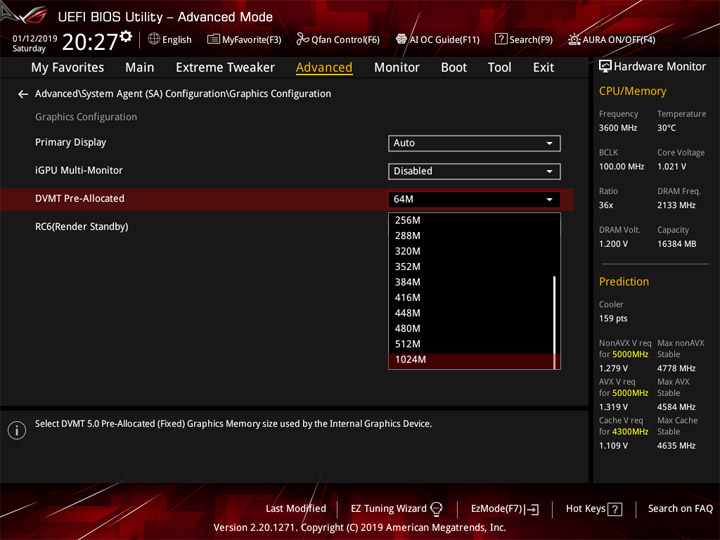Switch to the Monitor tab
Image resolution: width=720 pixels, height=540 pixels.
[x=397, y=68]
